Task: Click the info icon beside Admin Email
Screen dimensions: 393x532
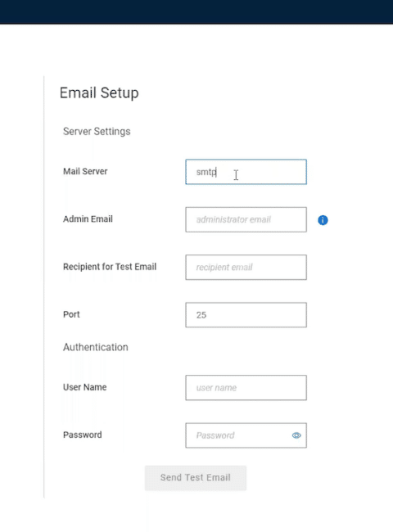Action: (x=323, y=220)
